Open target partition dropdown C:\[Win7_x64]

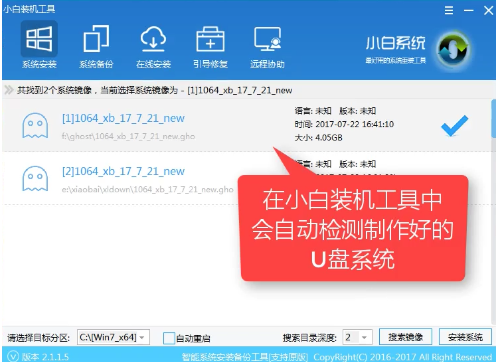(113, 337)
